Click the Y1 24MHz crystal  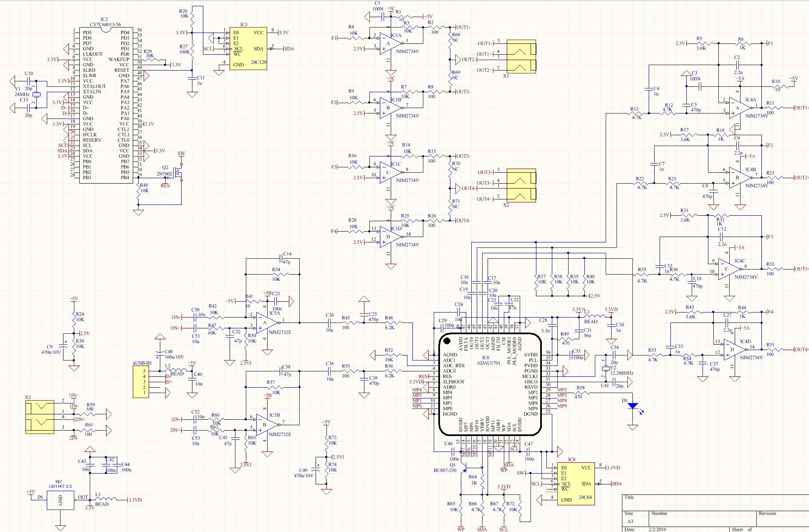click(36, 94)
